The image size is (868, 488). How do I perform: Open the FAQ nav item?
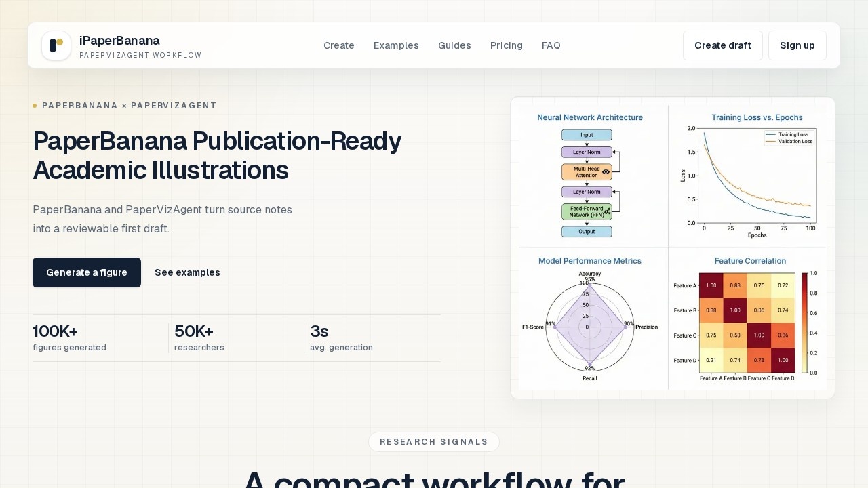point(551,45)
